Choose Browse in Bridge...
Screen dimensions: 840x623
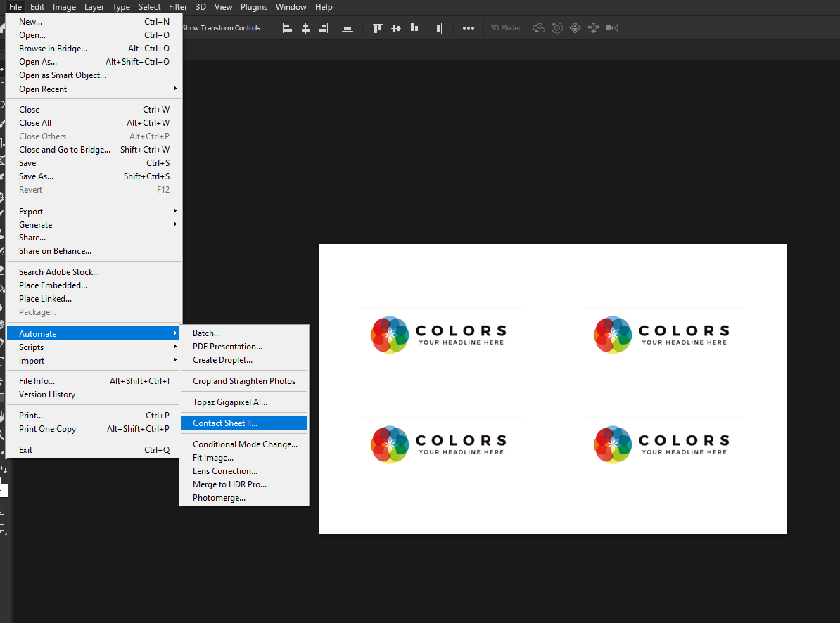(94, 49)
